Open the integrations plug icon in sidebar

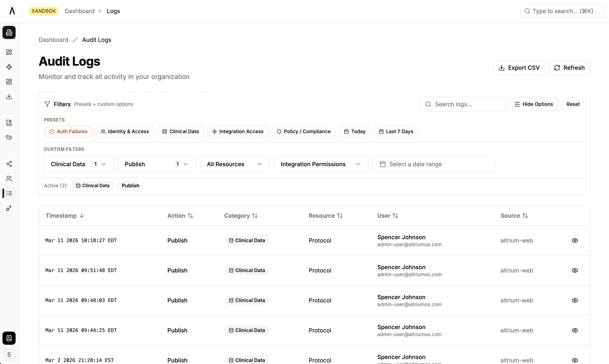click(x=9, y=208)
